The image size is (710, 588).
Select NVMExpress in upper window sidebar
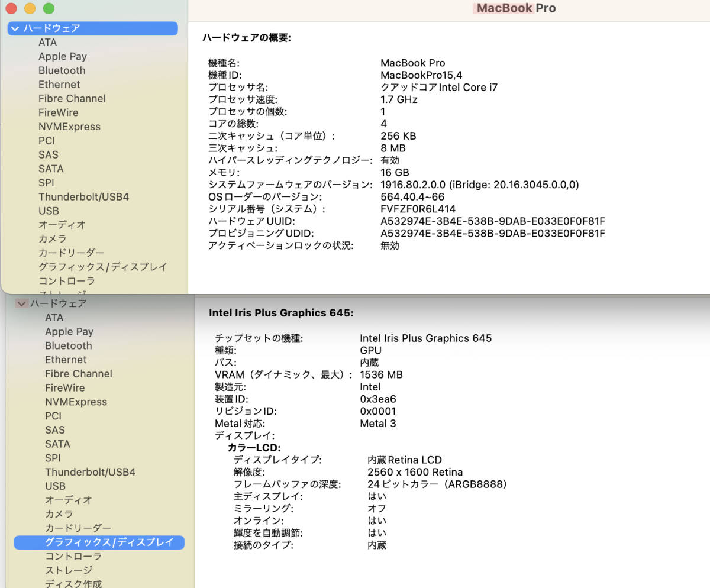pyautogui.click(x=70, y=127)
